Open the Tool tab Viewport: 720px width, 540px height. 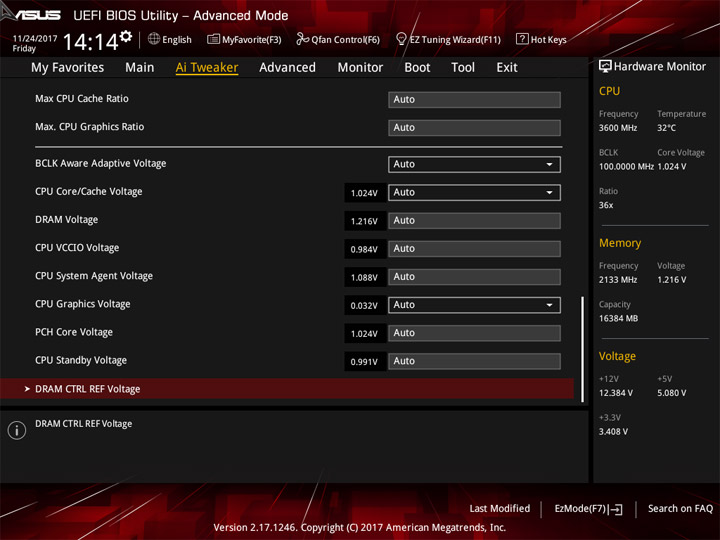(463, 68)
